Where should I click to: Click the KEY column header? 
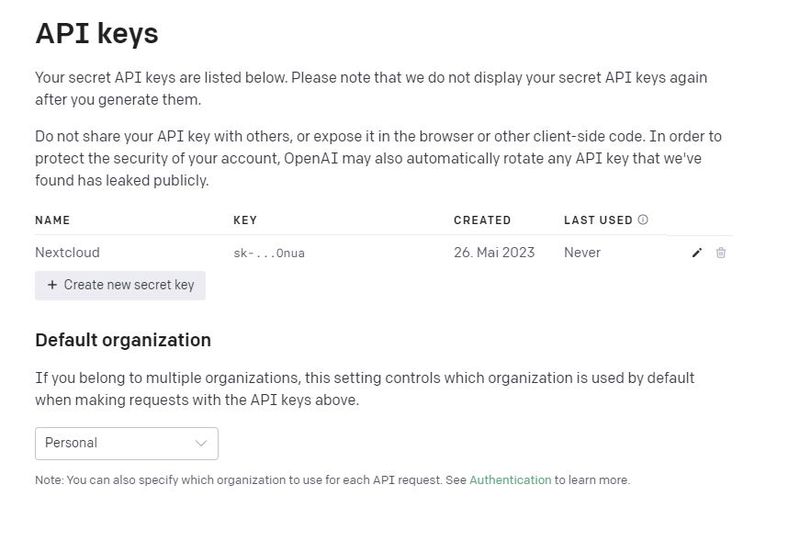click(x=246, y=220)
